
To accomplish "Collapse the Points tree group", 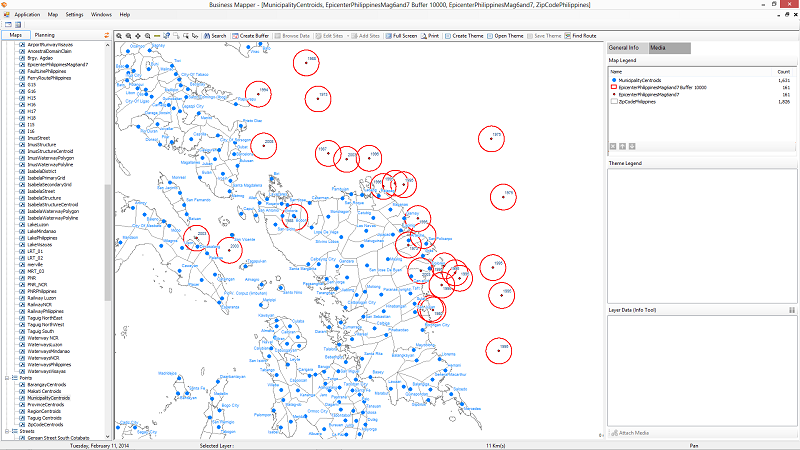I will coord(5,379).
